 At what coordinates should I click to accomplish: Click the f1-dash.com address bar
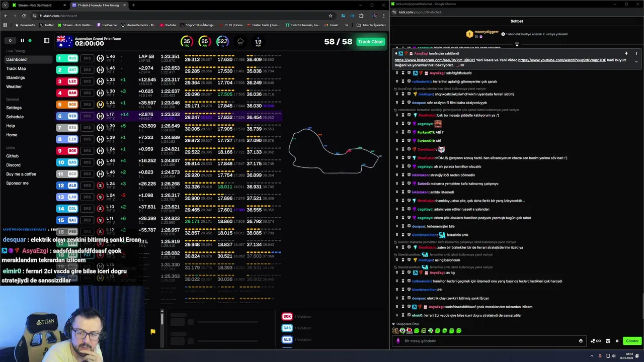(181, 16)
